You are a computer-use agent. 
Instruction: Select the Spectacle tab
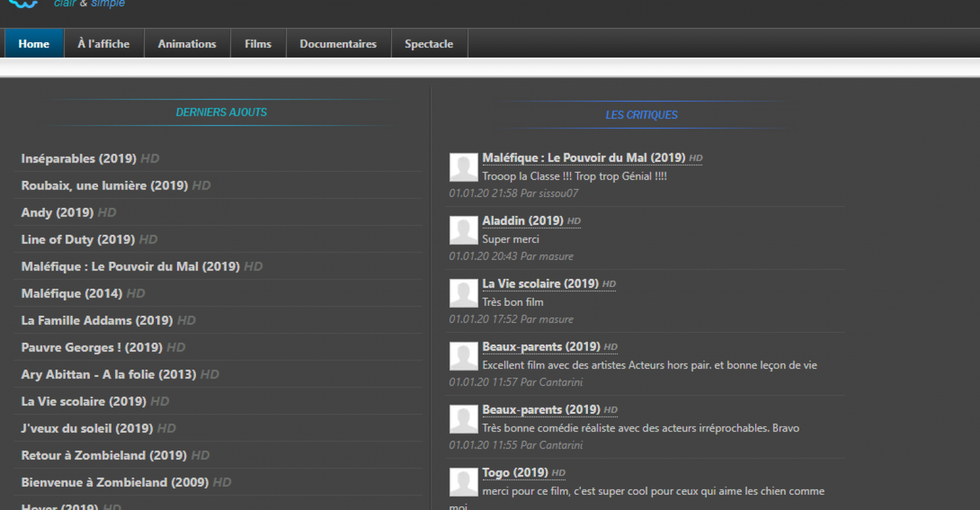(x=429, y=44)
